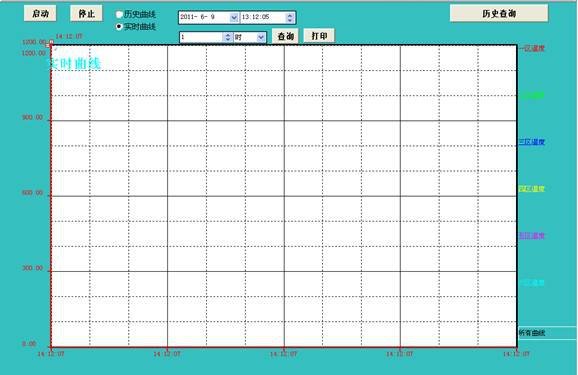Click the purple 五区温度 legend label
This screenshot has width=578, height=375.
pos(532,236)
